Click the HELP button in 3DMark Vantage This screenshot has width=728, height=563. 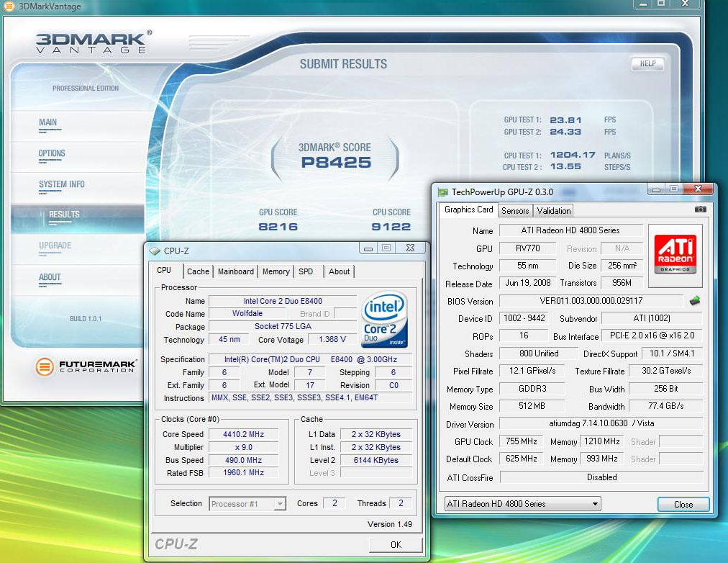647,64
